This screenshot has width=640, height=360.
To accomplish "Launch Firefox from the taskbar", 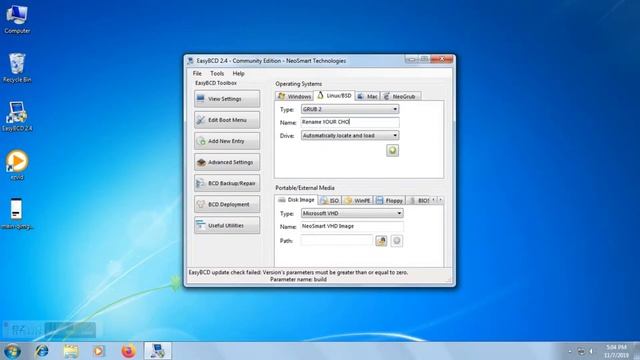I will click(x=129, y=351).
